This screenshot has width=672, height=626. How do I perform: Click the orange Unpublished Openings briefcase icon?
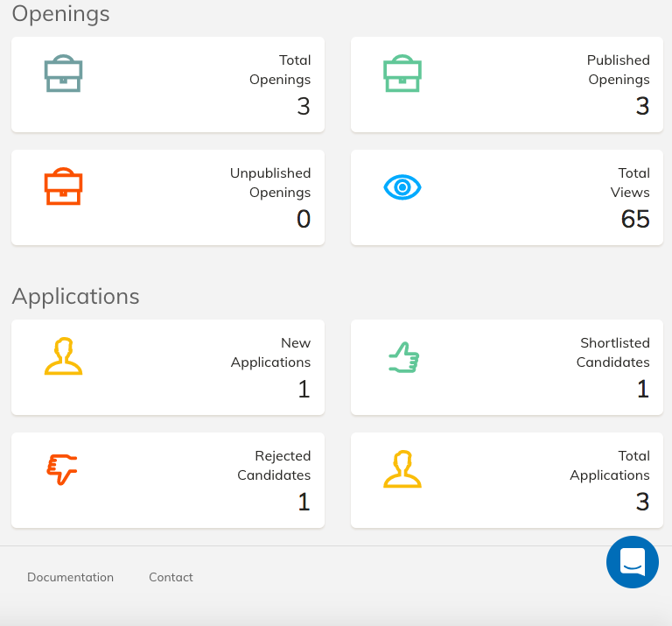pos(63,186)
